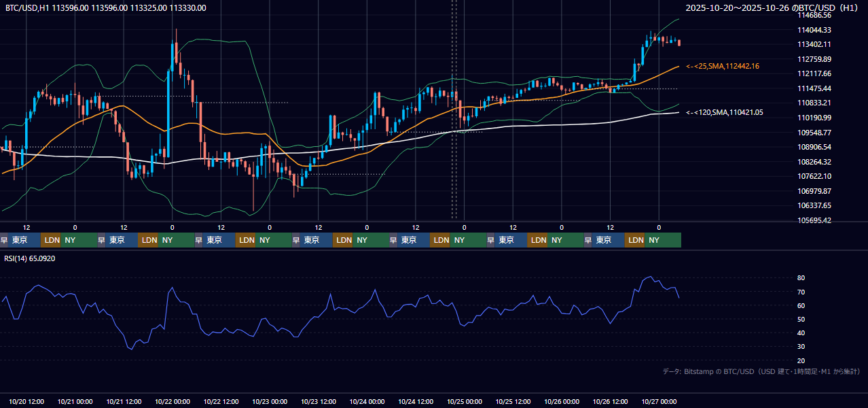Click RSI scale value 40
Screen dimensions: 868x408
tap(801, 333)
